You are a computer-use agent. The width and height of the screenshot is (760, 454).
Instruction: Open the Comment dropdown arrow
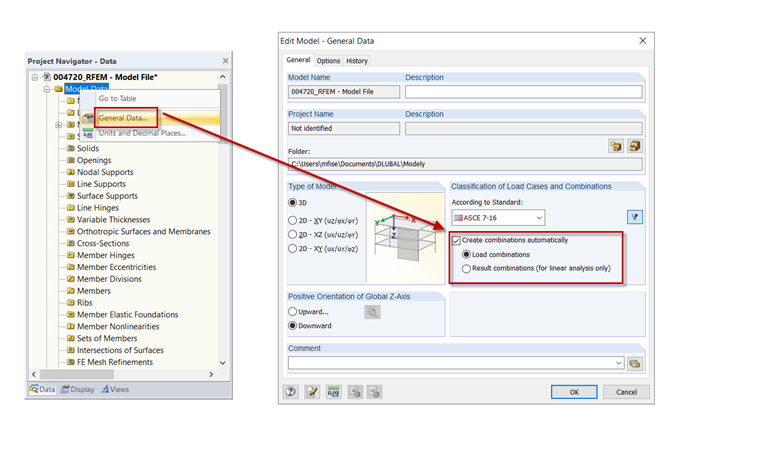click(618, 363)
